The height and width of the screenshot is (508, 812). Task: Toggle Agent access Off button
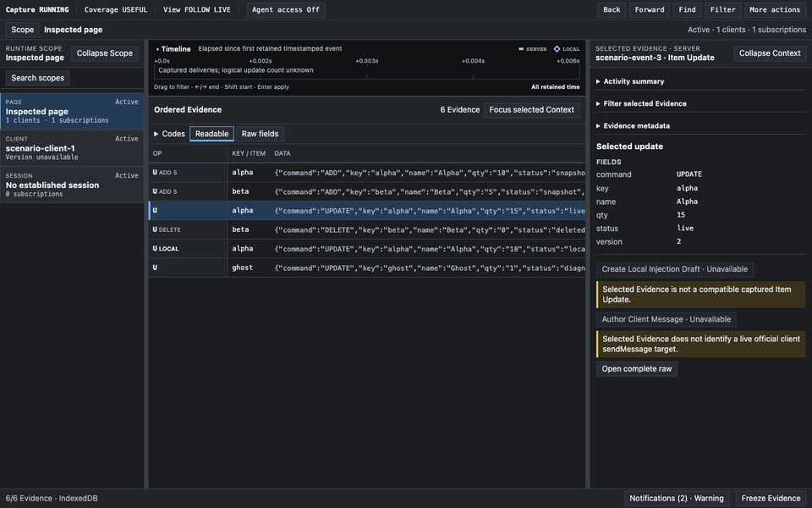tap(286, 10)
